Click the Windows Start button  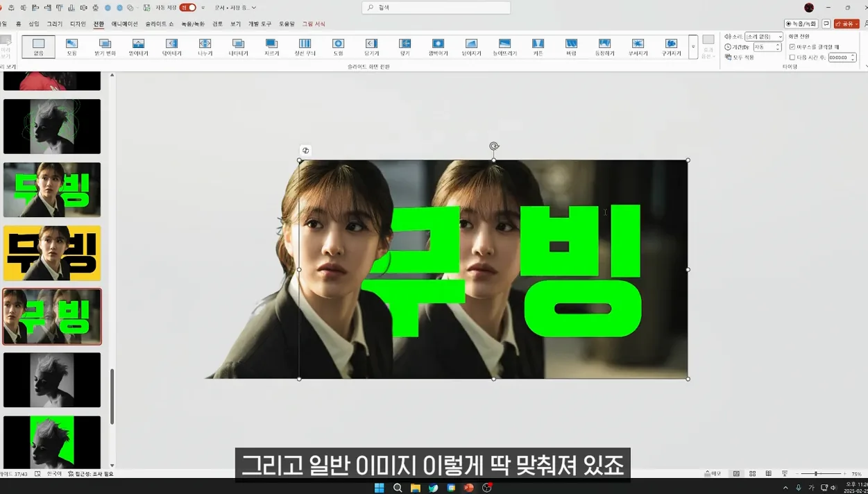click(x=379, y=488)
